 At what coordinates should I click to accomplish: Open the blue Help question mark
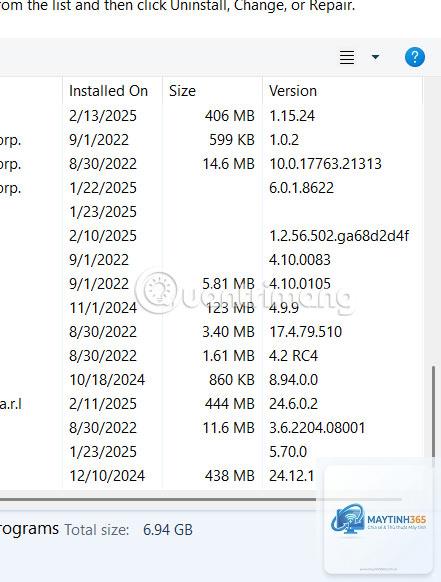[x=415, y=57]
